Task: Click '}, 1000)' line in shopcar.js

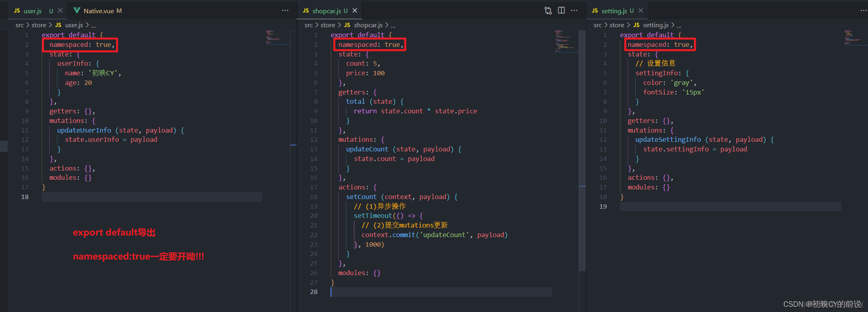Action: click(369, 245)
